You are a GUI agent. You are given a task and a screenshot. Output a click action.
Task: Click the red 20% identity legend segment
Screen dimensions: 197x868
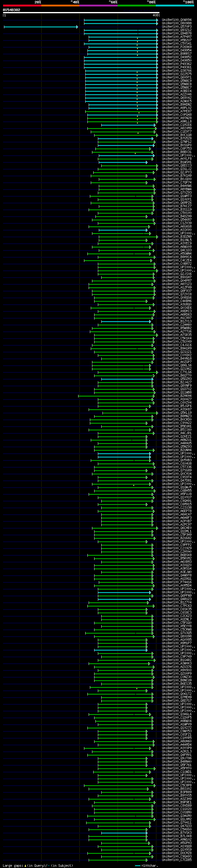22,6
